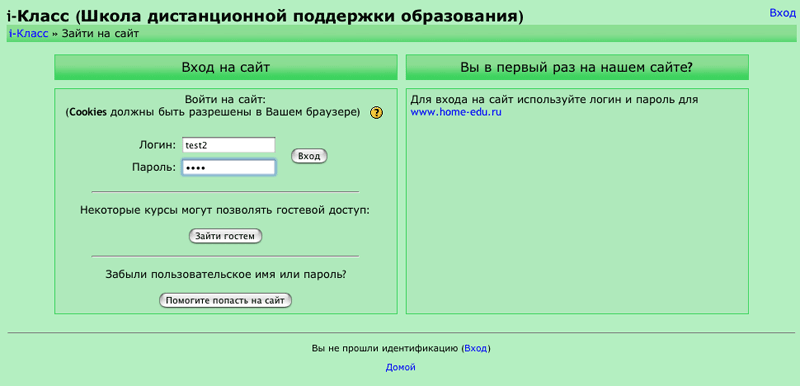800x386 pixels.
Task: Click the page title 'i-Класс (Школа дистанционной поддержки образования)'
Action: [x=265, y=17]
